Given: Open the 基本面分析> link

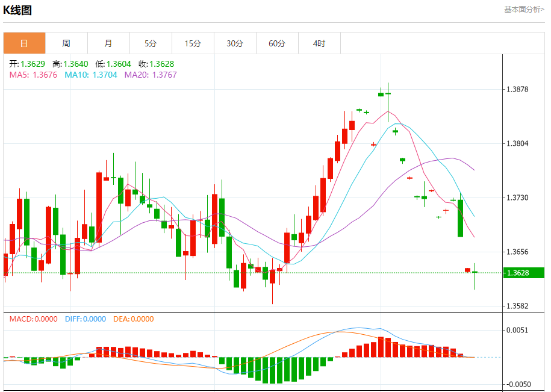Looking at the screenshot, I should tap(524, 10).
